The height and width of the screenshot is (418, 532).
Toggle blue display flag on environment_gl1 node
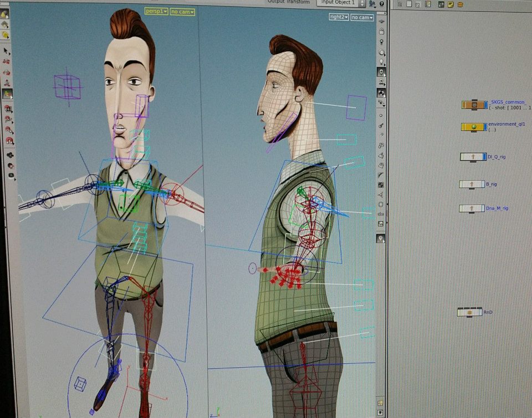pos(485,127)
